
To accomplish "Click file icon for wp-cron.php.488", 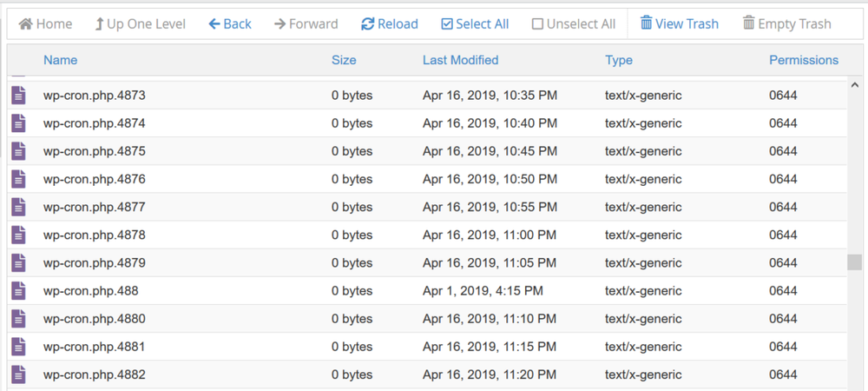I will [18, 291].
